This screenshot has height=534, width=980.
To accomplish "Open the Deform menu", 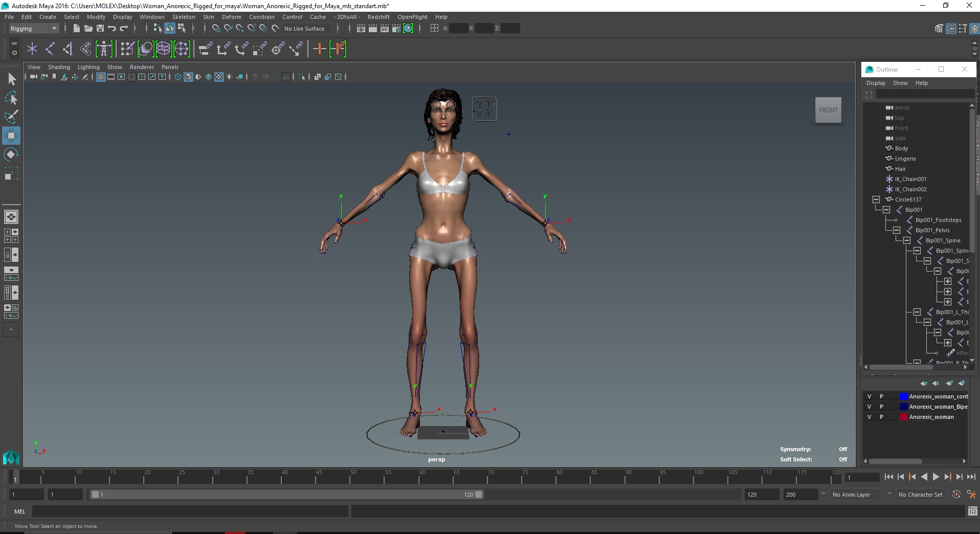I will pos(232,17).
